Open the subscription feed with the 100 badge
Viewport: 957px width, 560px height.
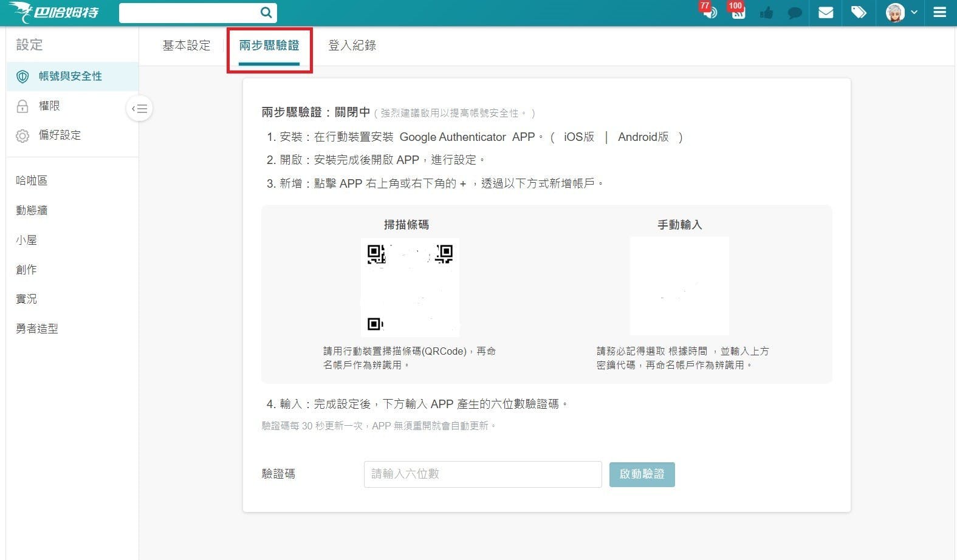737,12
